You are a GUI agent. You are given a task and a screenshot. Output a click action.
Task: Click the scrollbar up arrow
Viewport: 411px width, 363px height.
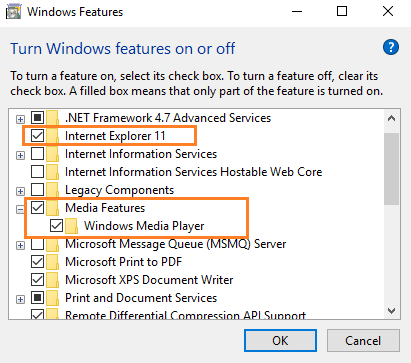pyautogui.click(x=392, y=118)
